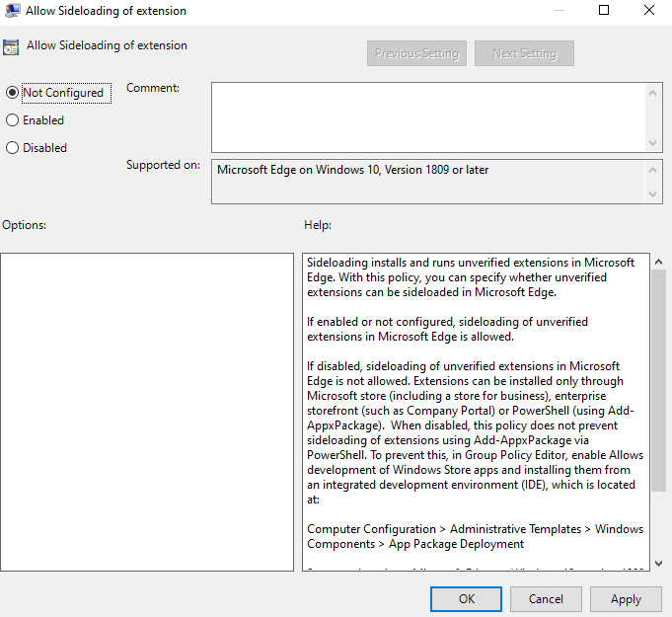
Task: Dismiss dialog with Cancel button
Action: (546, 599)
